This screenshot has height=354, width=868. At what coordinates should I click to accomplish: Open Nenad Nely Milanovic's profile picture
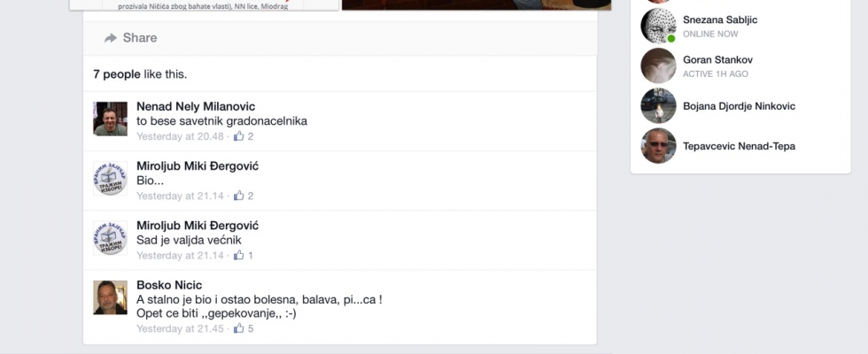pyautogui.click(x=110, y=119)
